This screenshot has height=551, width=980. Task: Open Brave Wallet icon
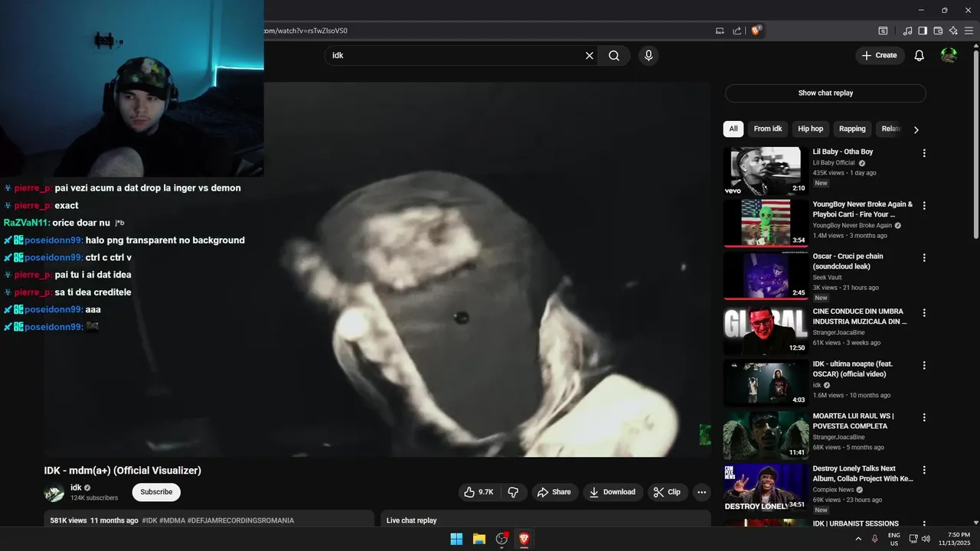click(x=938, y=31)
